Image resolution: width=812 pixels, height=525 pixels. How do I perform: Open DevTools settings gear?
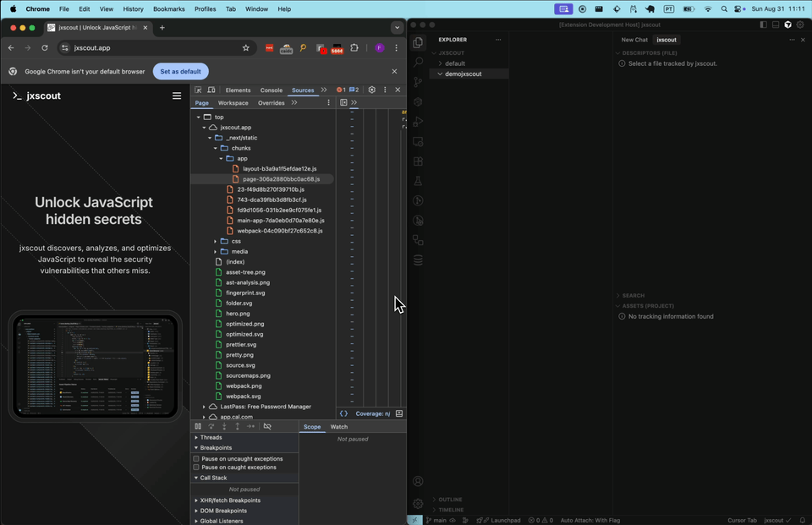pos(372,90)
